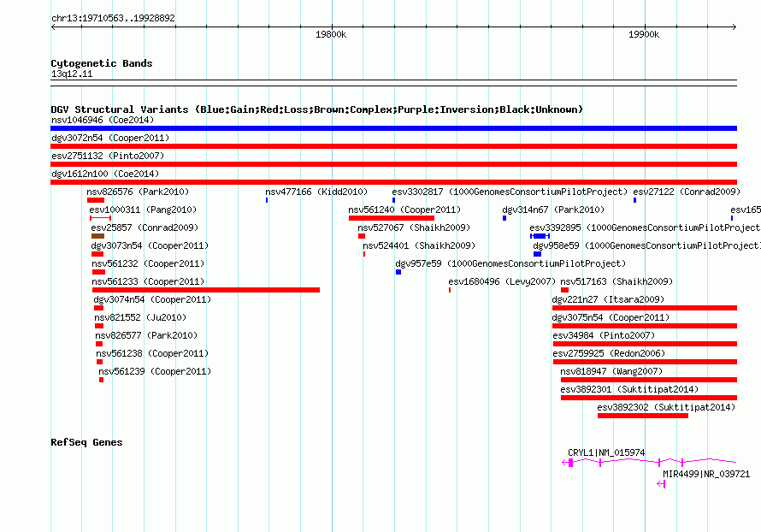Select the dgv3075n54 (Cooper2011) red bar

coord(645,326)
